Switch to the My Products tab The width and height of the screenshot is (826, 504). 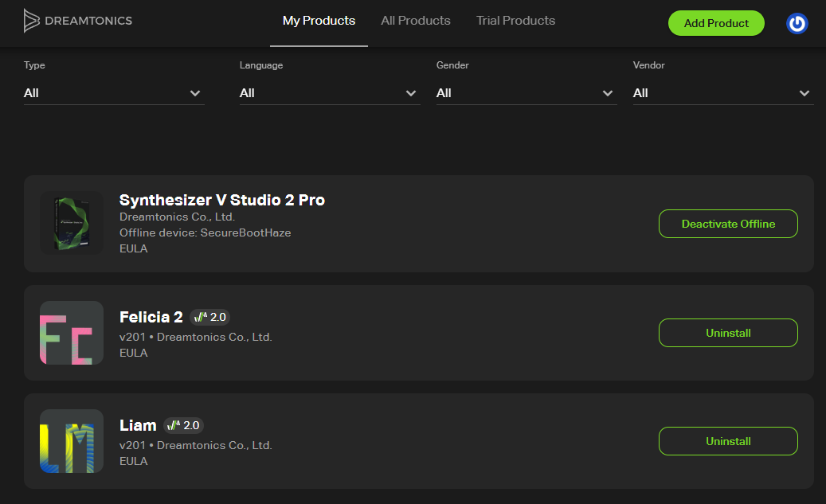pyautogui.click(x=319, y=21)
